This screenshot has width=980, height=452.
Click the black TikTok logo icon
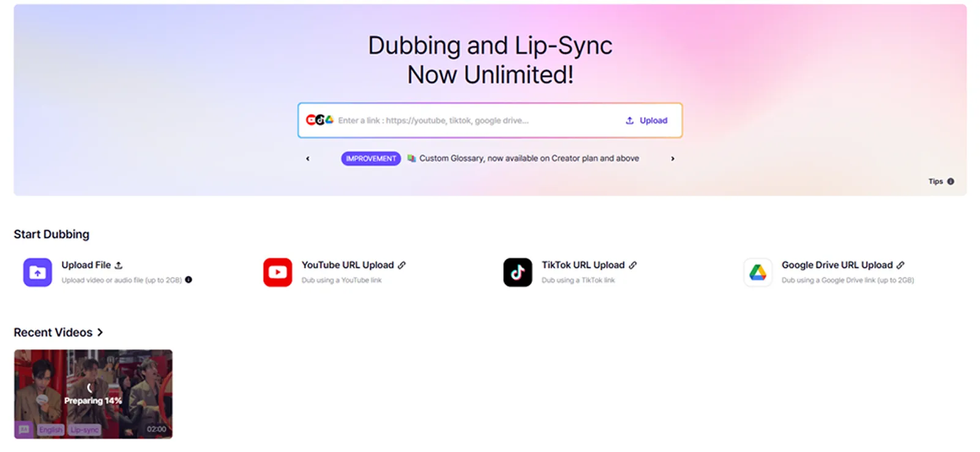coord(517,272)
